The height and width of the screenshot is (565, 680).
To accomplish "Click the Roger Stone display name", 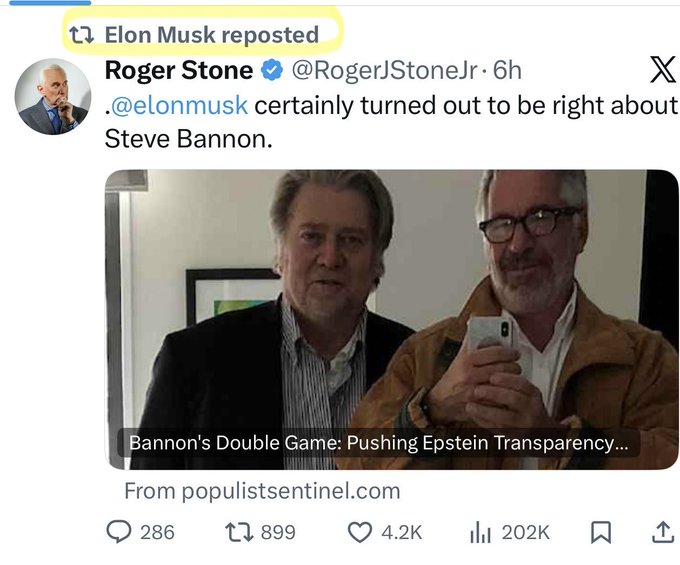I will coord(180,71).
